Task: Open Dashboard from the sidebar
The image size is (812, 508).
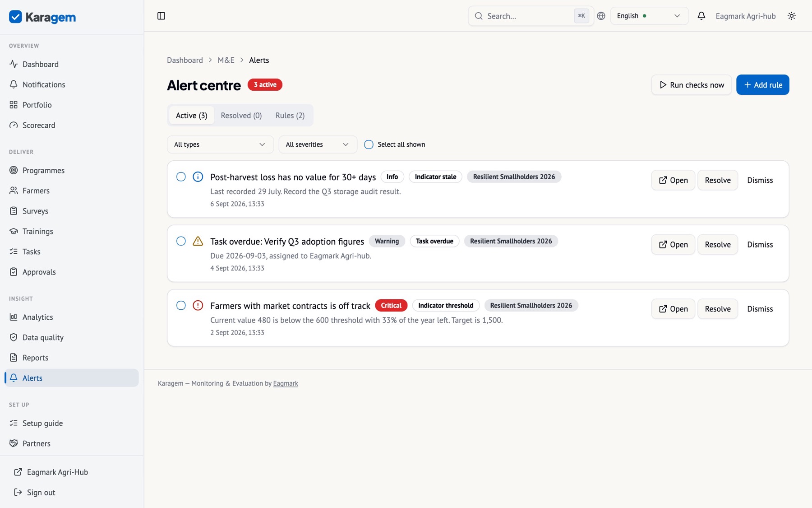Action: (72, 64)
